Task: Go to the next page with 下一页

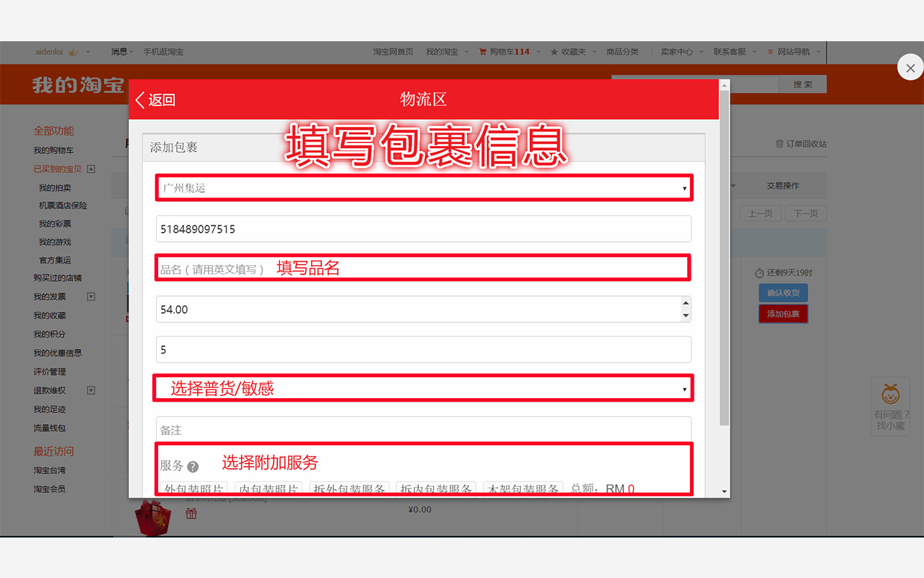Action: point(806,213)
